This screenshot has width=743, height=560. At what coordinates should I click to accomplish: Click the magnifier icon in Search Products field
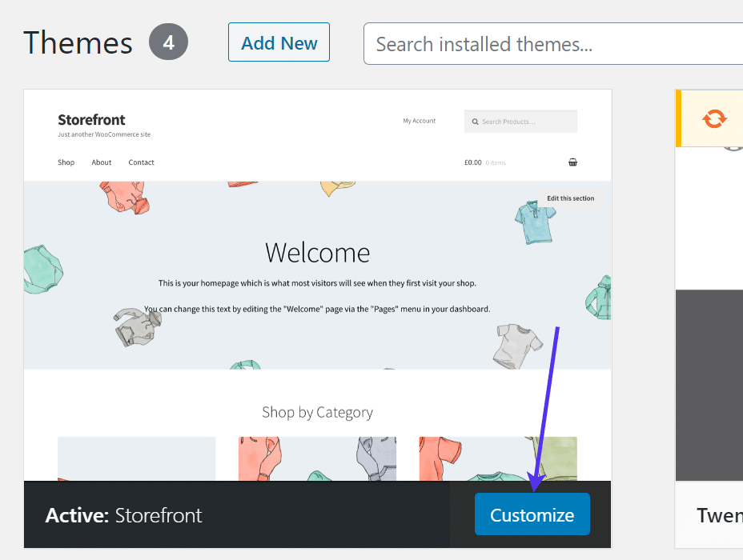tap(475, 121)
